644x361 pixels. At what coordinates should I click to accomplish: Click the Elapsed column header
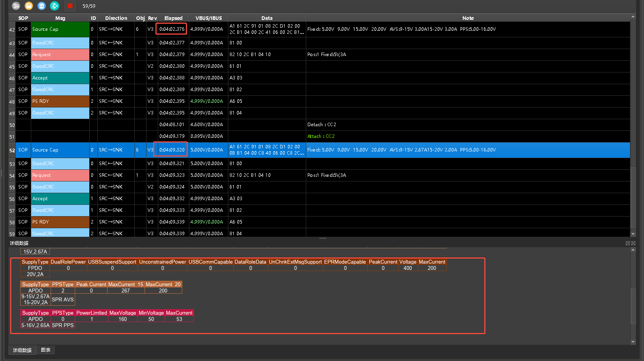click(173, 18)
